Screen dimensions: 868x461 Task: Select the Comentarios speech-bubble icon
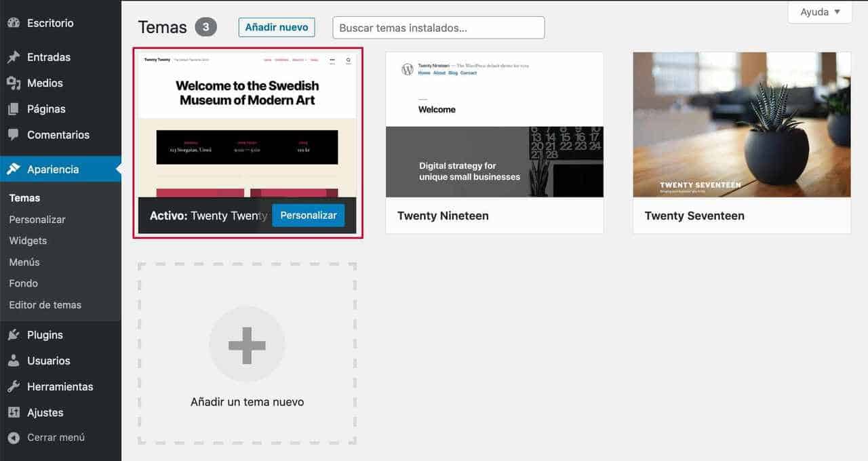pyautogui.click(x=14, y=134)
